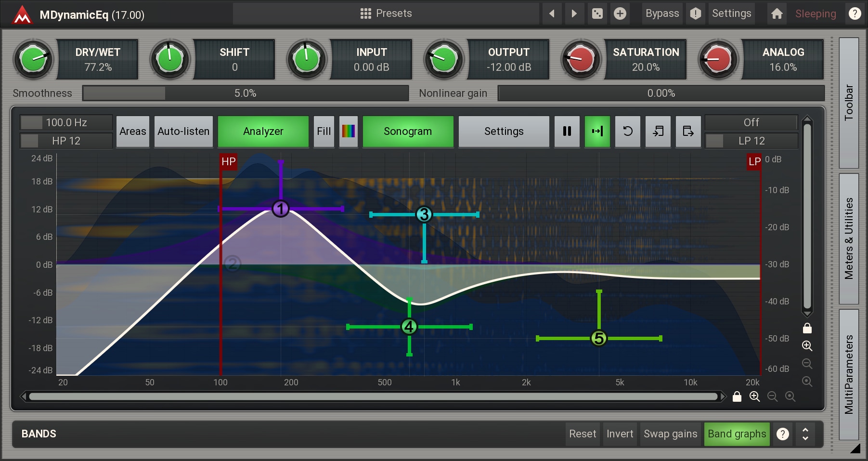Click the Bypass button
Screen dimensions: 868x461
(662, 13)
